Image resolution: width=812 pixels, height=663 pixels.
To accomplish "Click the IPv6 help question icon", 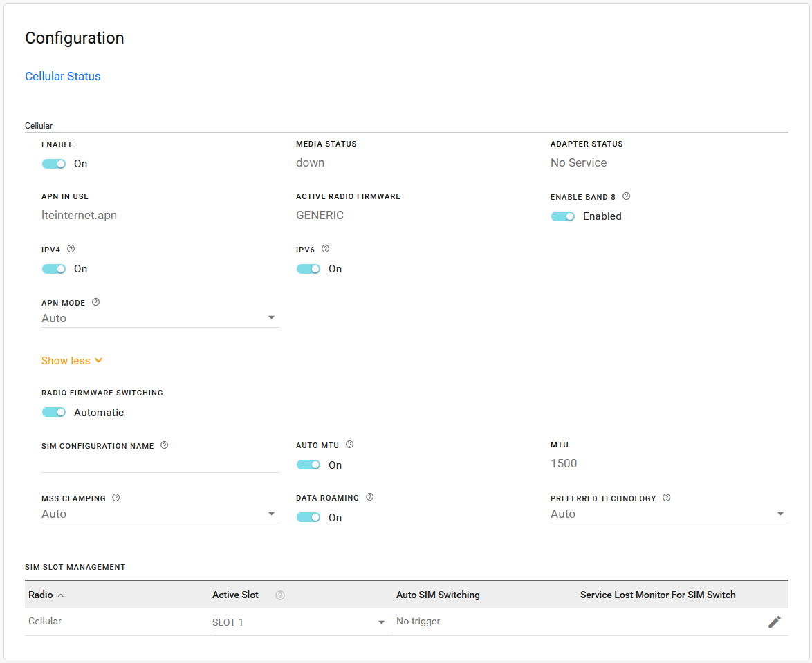I will (x=325, y=249).
